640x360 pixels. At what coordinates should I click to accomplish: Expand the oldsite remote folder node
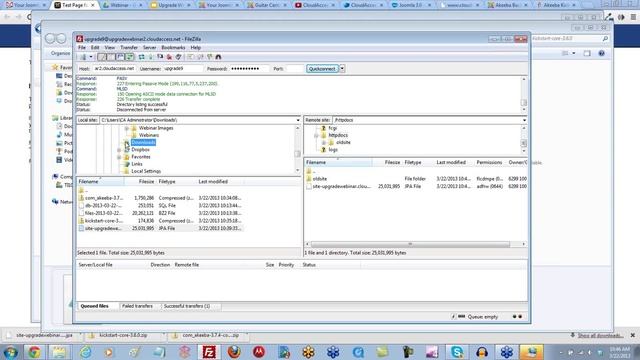pyautogui.click(x=324, y=143)
